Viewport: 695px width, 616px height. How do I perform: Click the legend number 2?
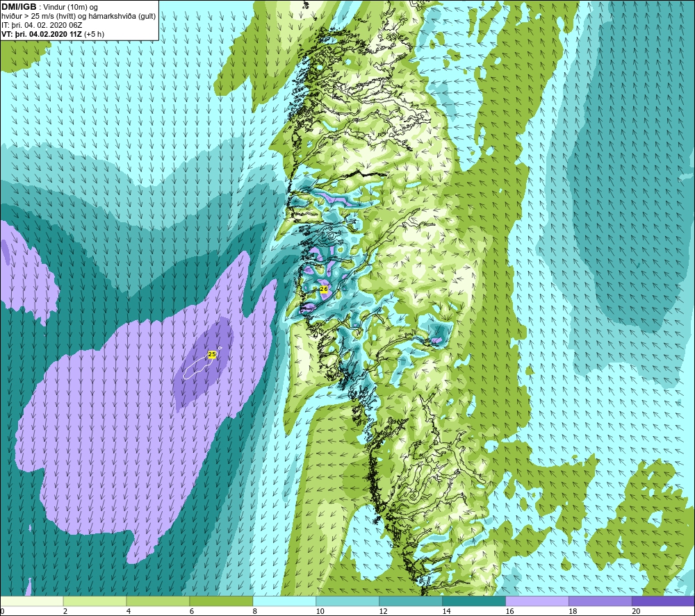[65, 612]
